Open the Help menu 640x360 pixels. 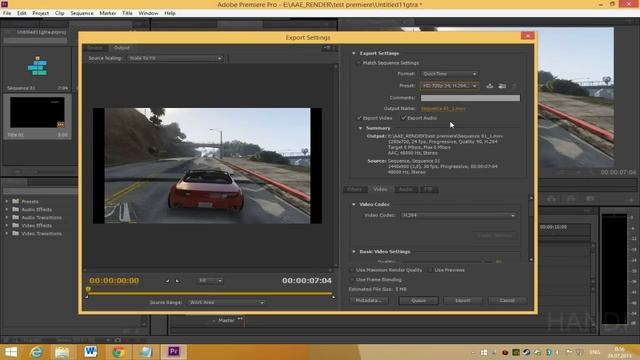pyautogui.click(x=170, y=13)
